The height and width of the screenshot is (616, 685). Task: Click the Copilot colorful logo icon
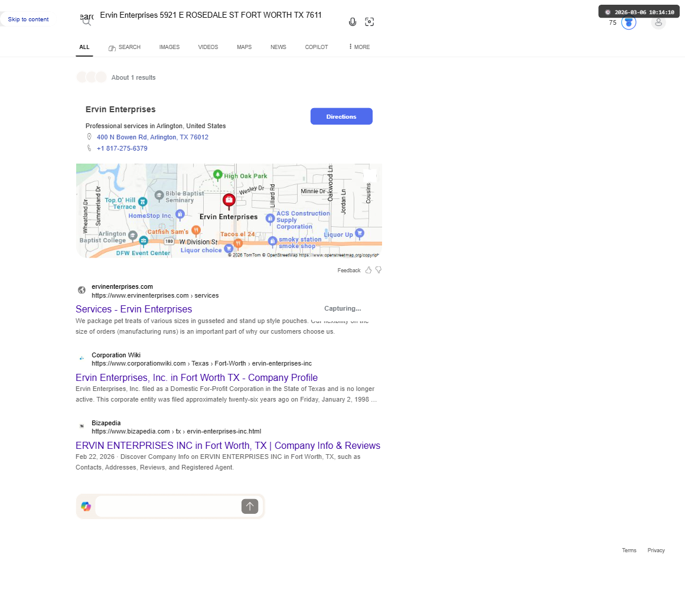86,506
